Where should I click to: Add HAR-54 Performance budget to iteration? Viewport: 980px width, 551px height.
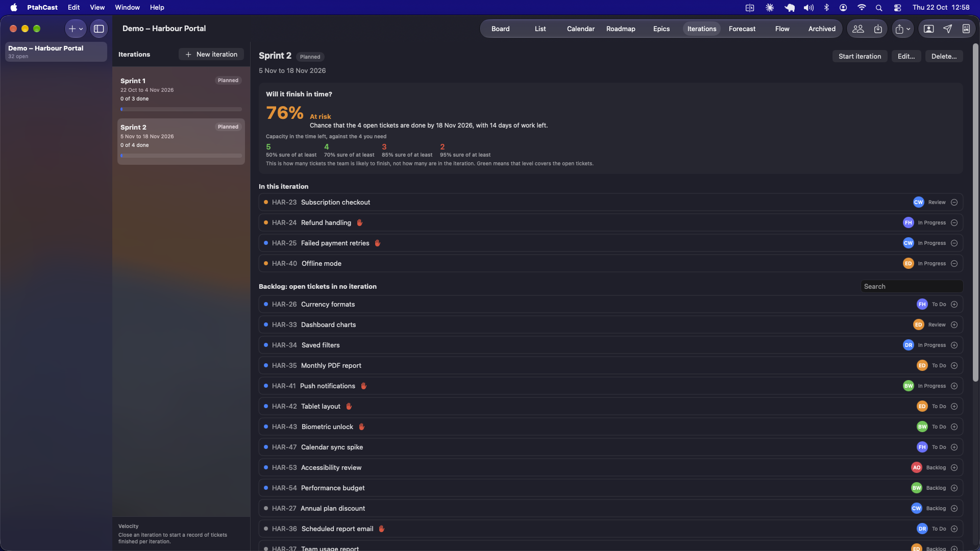(954, 488)
